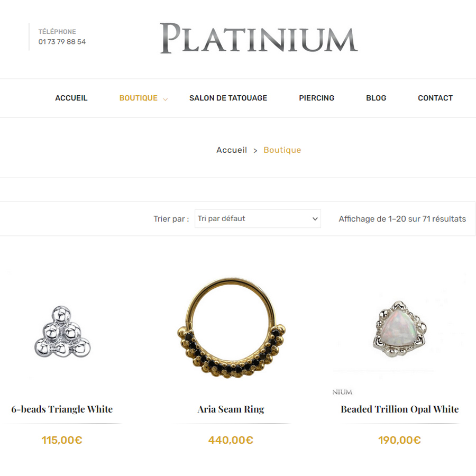Visit the Blog page
Image resolution: width=476 pixels, height=476 pixels.
[x=376, y=98]
